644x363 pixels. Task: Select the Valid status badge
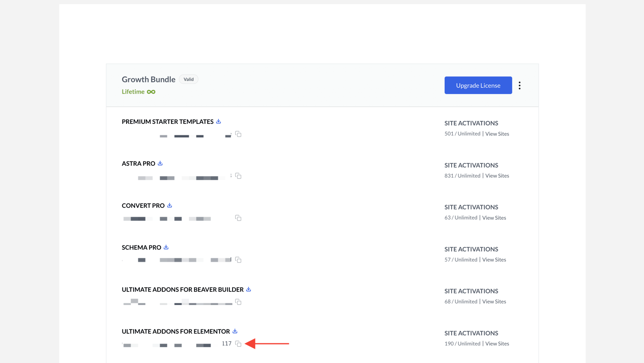(188, 79)
